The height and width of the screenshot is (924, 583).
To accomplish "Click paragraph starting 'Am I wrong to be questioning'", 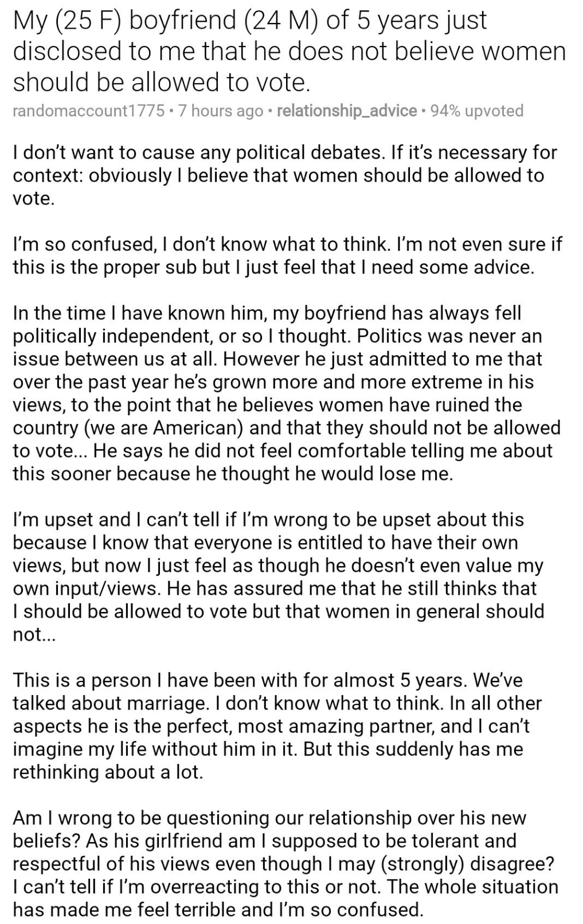I will tap(285, 864).
